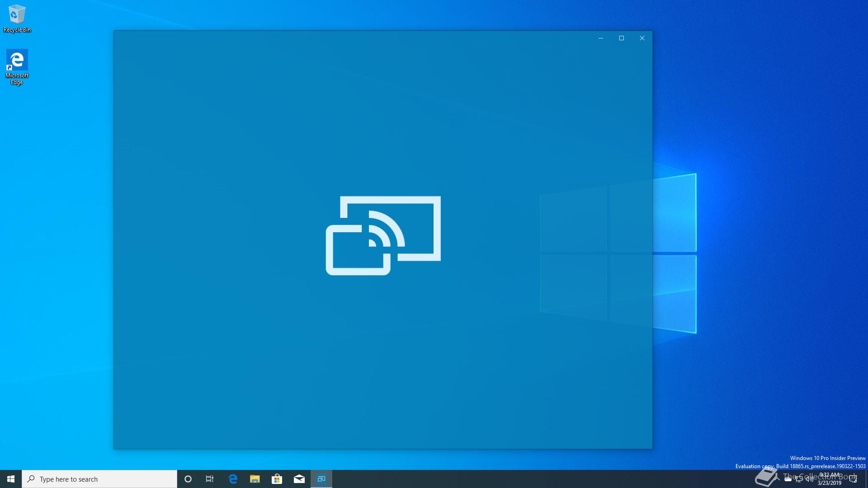
Task: Open the Mail app taskbar icon
Action: [299, 479]
